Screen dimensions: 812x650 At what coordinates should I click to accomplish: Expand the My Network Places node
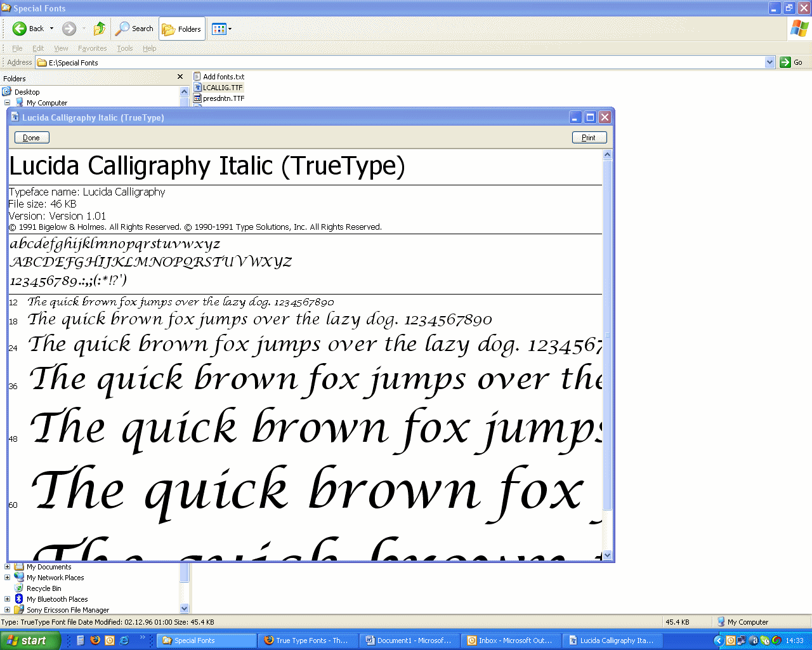[8, 578]
